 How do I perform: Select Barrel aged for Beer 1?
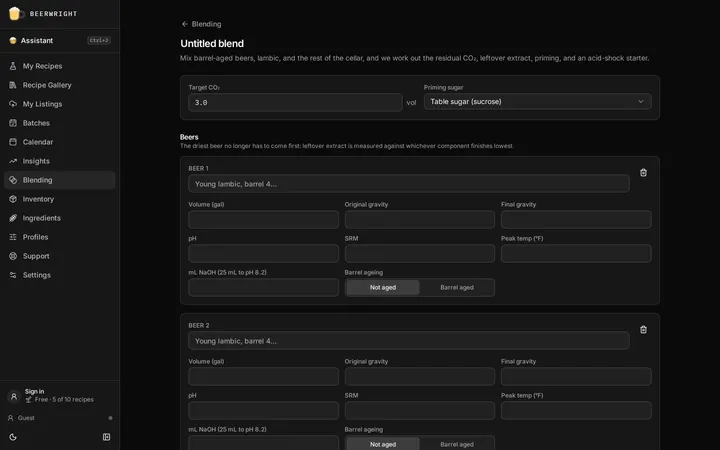coord(457,287)
